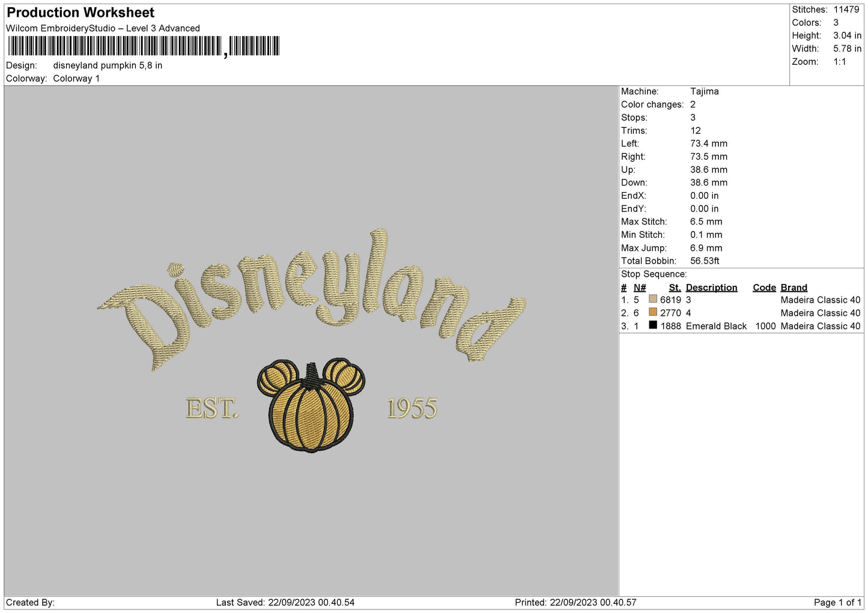This screenshot has height=613, width=868.
Task: Click the Max Stitch value 6.5 mm
Action: tap(706, 222)
